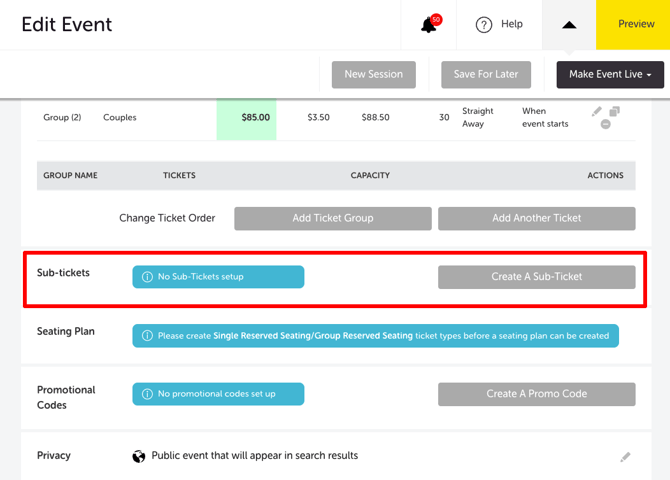Click the Help label text
The width and height of the screenshot is (670, 480).
tap(512, 24)
